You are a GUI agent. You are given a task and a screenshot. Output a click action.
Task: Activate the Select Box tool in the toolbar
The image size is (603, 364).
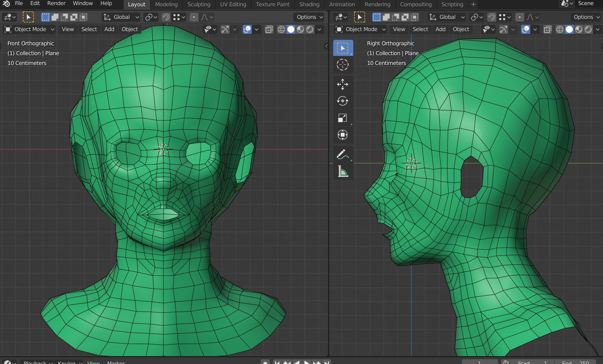342,48
